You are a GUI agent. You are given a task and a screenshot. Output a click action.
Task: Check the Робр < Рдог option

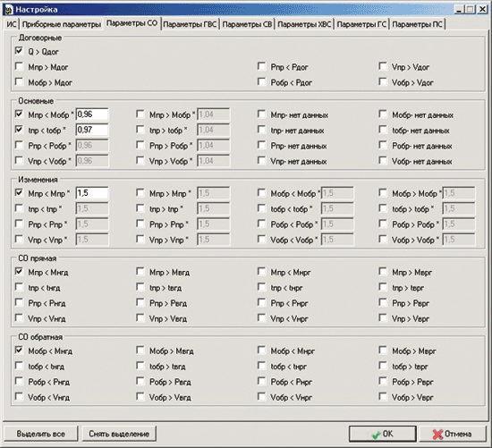(x=262, y=82)
